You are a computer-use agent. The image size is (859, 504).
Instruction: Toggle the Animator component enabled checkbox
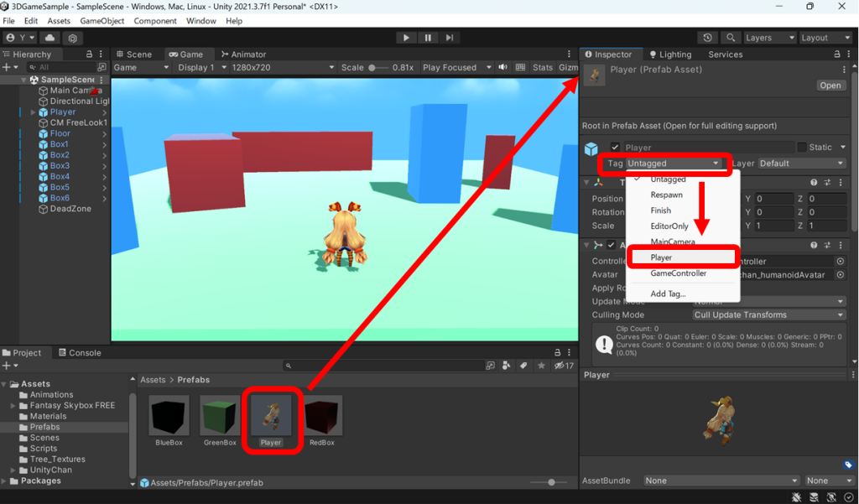pos(612,245)
